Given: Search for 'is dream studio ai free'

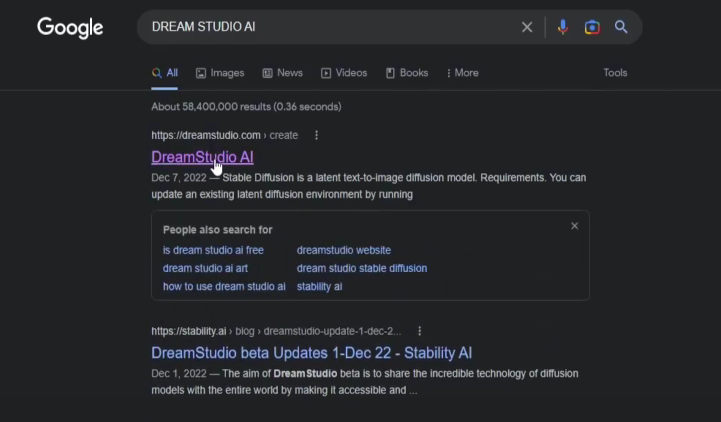Looking at the screenshot, I should point(213,250).
